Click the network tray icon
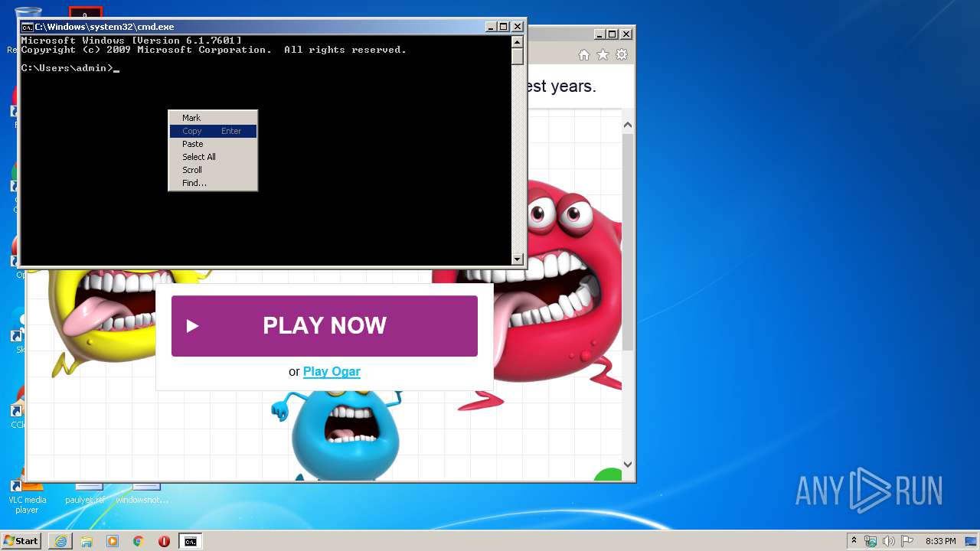 [x=871, y=541]
